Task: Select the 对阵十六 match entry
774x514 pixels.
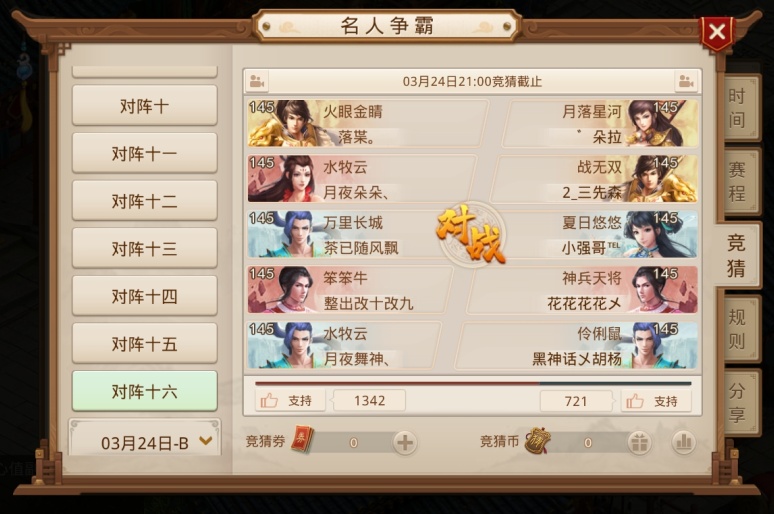Action: tap(145, 391)
